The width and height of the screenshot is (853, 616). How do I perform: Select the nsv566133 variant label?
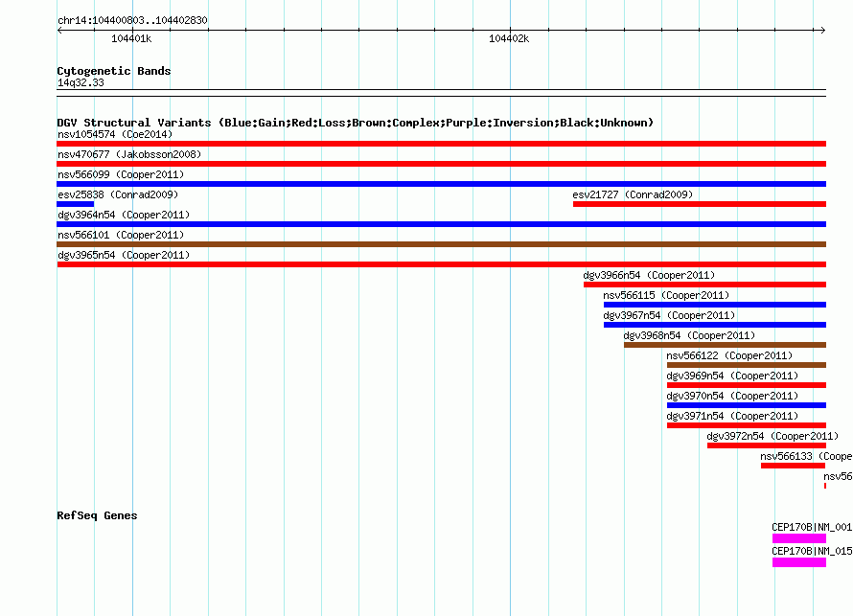click(x=806, y=456)
